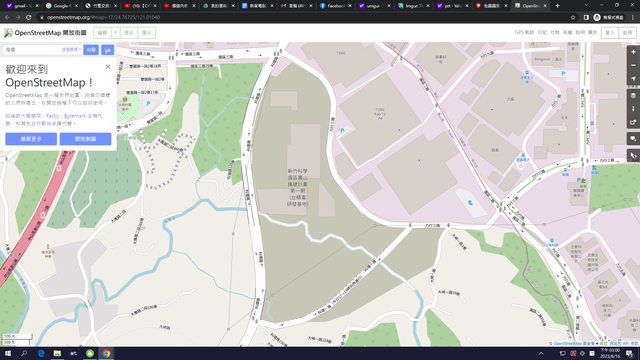Show my location on the map
The height and width of the screenshot is (360, 640).
(633, 79)
